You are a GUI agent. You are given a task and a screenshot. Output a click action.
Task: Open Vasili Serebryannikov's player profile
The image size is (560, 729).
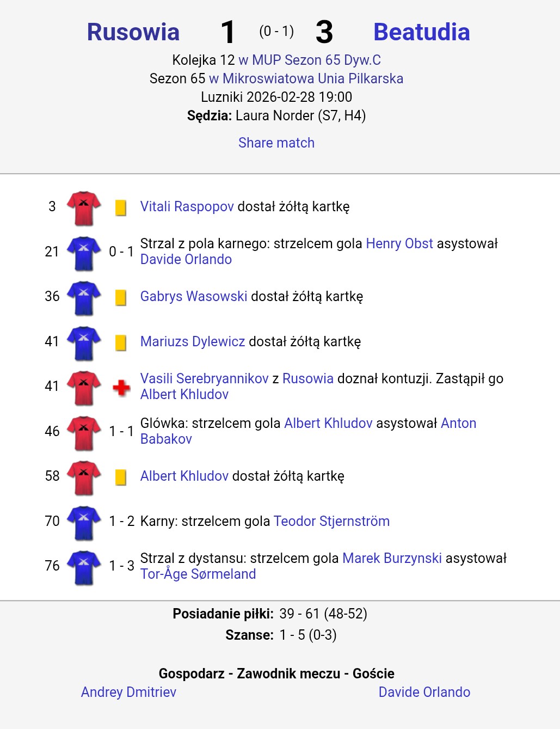205,378
